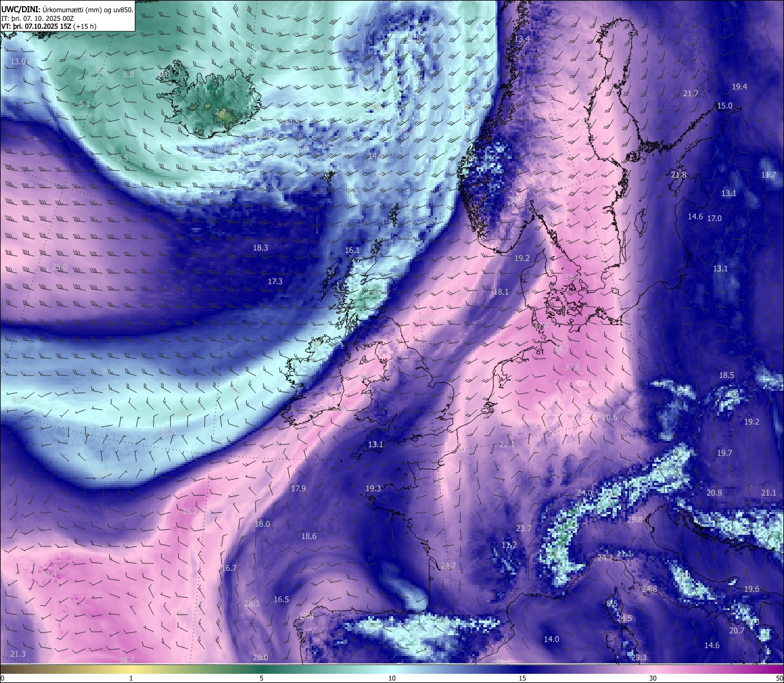Screen dimensions: 784x683
Task: Click the 11.2 value on the map
Action: click(509, 545)
